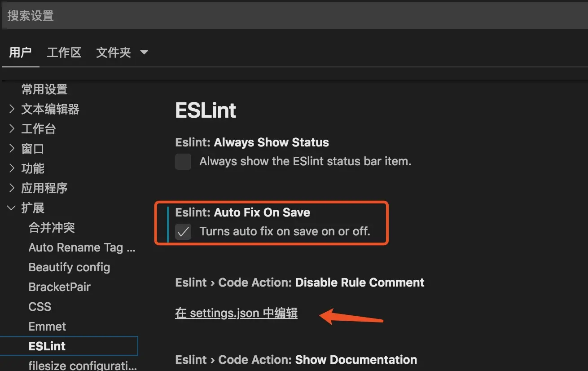Select the CSS extension settings
588x371 pixels.
click(39, 306)
